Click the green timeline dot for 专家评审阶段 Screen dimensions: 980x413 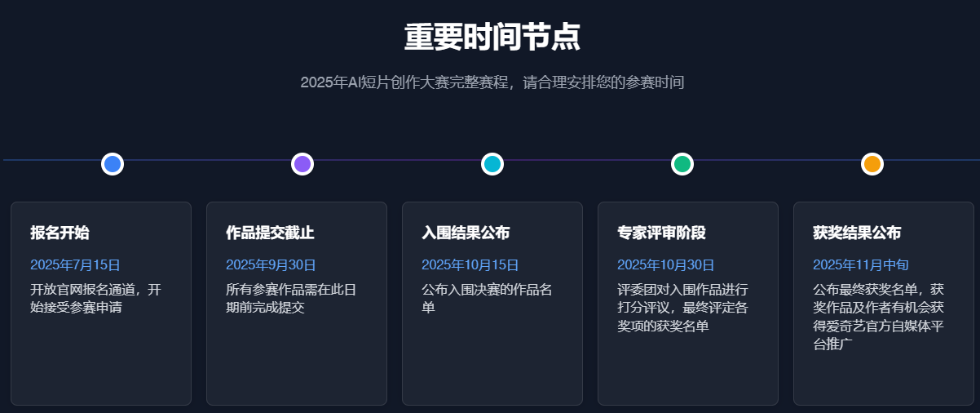(682, 164)
